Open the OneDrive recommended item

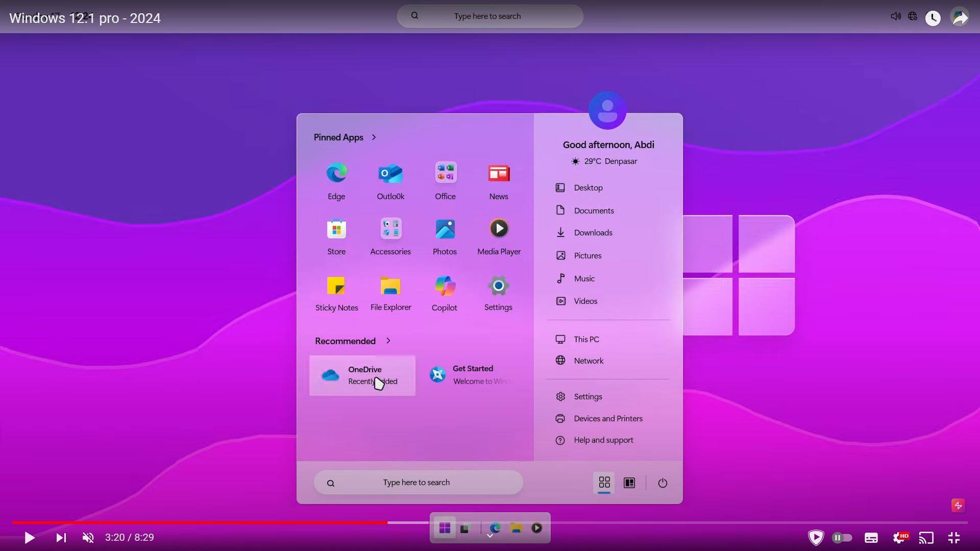(x=362, y=375)
